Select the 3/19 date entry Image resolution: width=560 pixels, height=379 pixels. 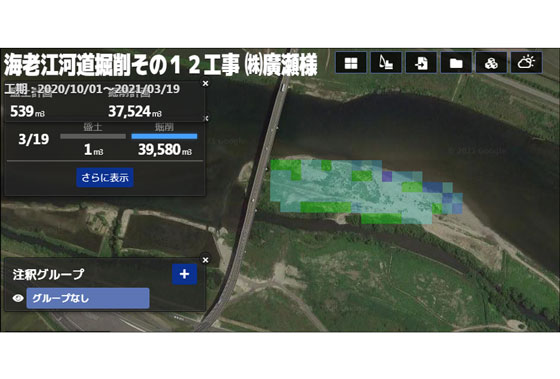click(34, 139)
